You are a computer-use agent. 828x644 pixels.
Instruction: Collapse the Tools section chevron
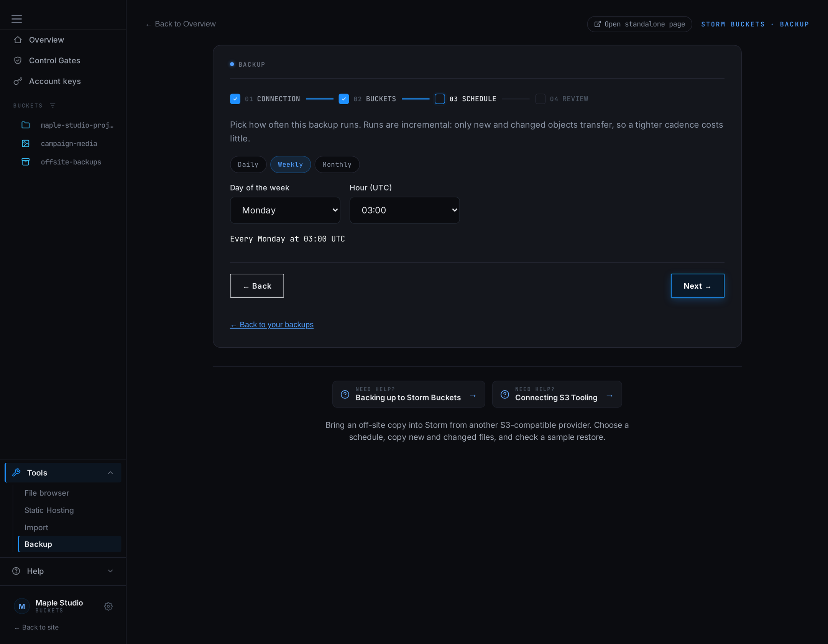coord(110,473)
